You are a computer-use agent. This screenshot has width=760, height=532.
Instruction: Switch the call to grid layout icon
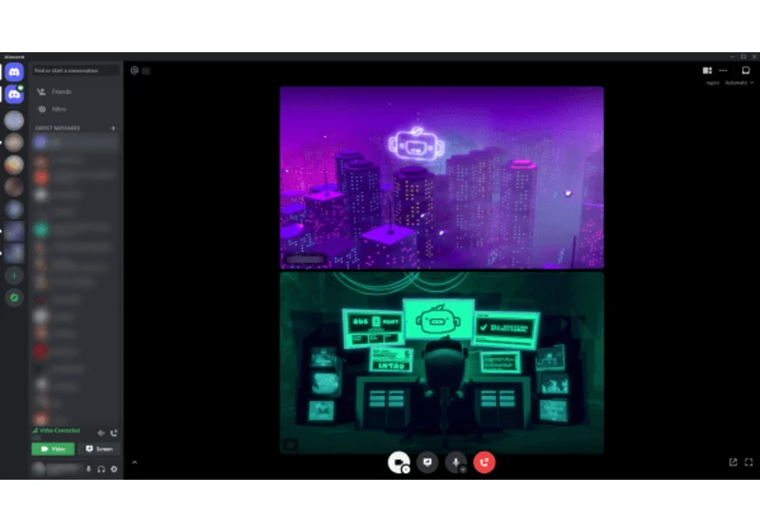(707, 70)
